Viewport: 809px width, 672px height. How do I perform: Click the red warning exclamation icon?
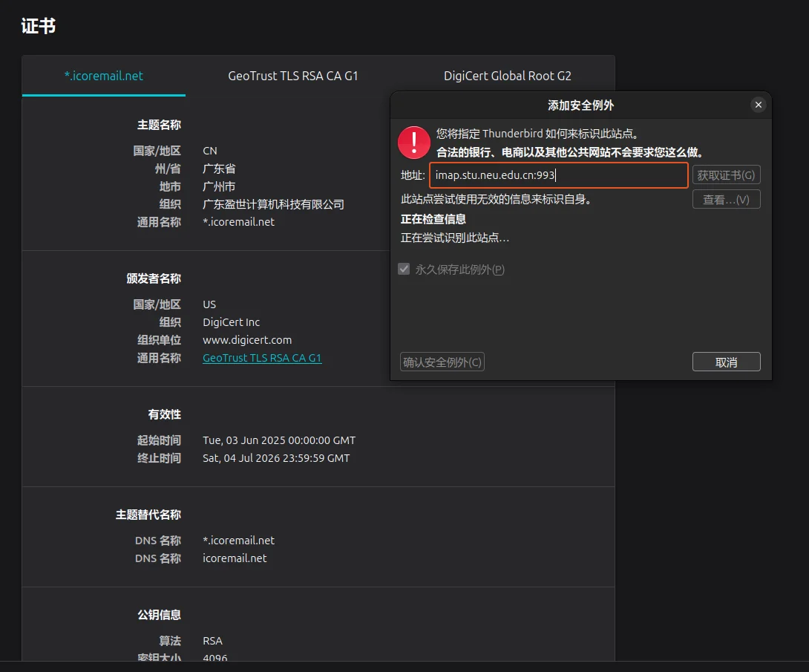pyautogui.click(x=413, y=143)
